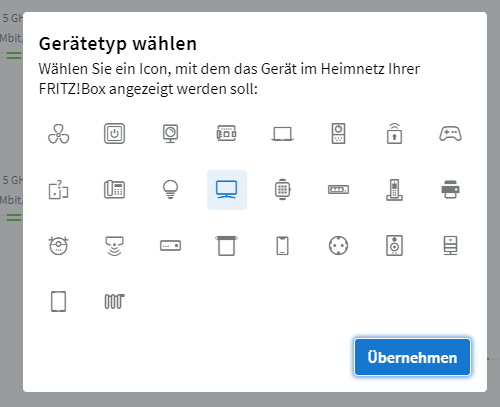Click the Übernehmen button

[412, 357]
